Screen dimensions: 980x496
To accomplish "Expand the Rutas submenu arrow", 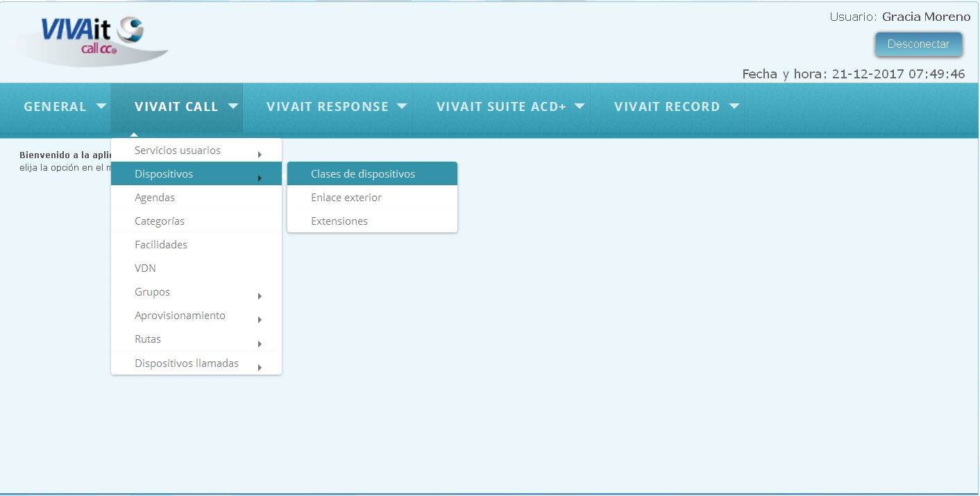I will pos(260,343).
